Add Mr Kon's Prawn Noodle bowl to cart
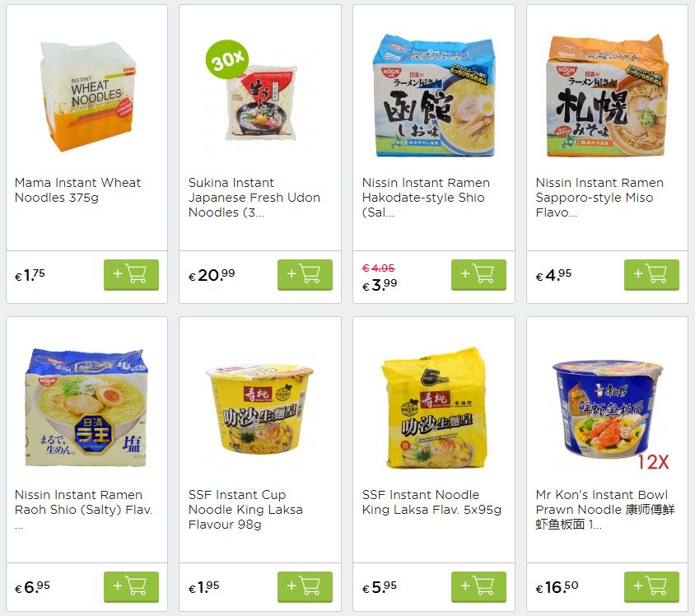This screenshot has width=695, height=616. pyautogui.click(x=651, y=586)
